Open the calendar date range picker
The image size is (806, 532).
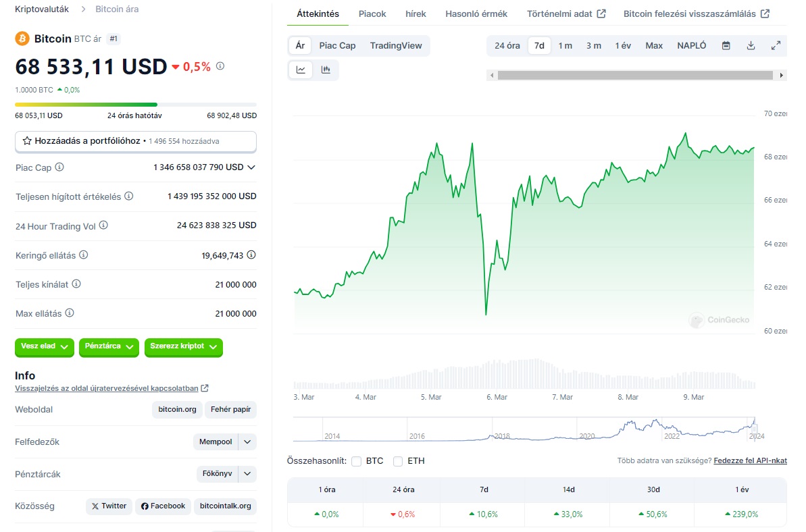tap(726, 46)
